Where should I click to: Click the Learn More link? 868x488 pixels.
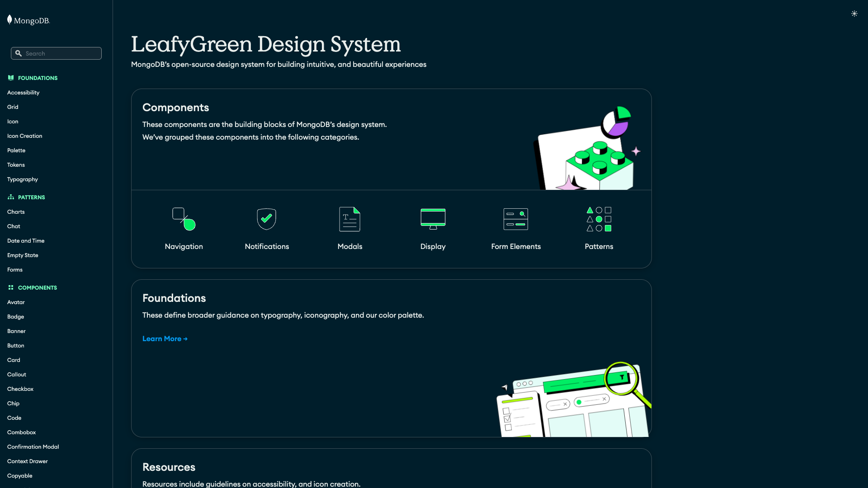coord(165,338)
